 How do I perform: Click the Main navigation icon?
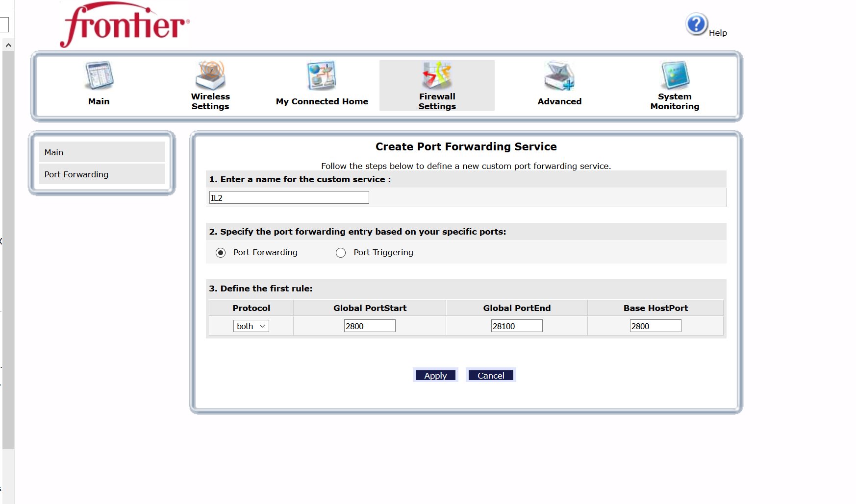point(99,76)
